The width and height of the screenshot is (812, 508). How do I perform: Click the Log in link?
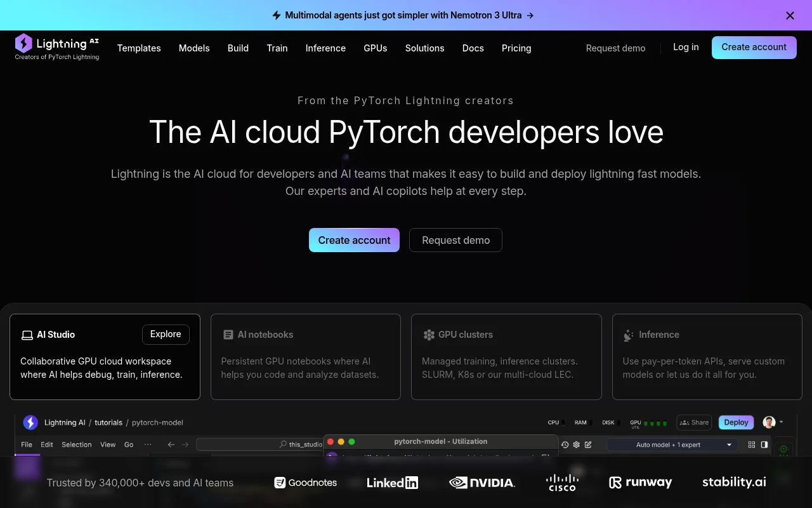click(686, 47)
